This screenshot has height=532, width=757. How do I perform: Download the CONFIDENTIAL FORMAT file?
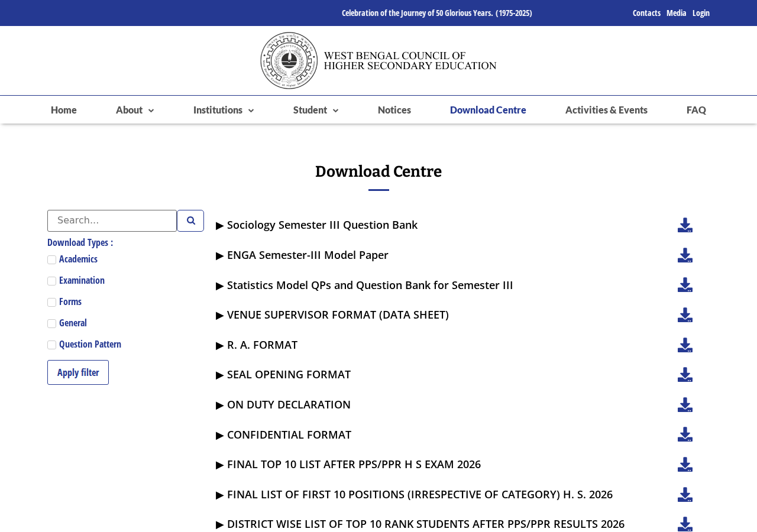[x=685, y=434]
